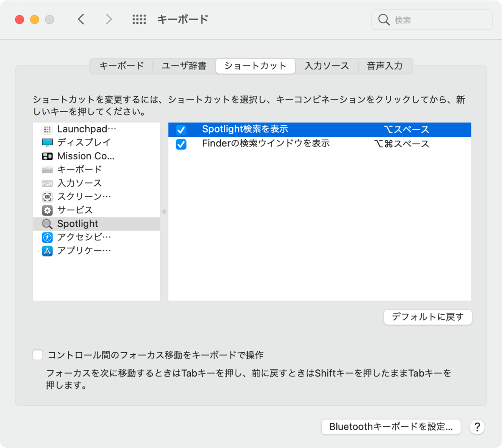Open the Show All grid icon in the toolbar
This screenshot has height=448, width=502.
tap(139, 19)
